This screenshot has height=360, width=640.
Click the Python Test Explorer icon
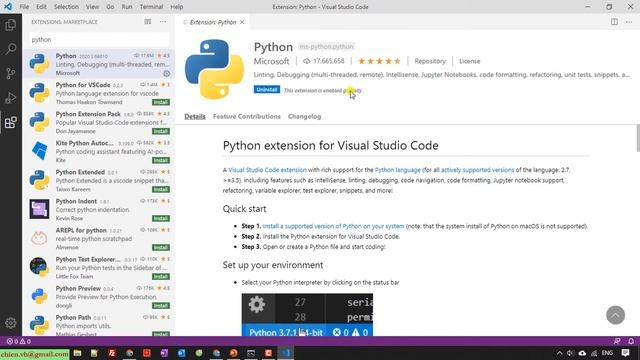[39, 267]
